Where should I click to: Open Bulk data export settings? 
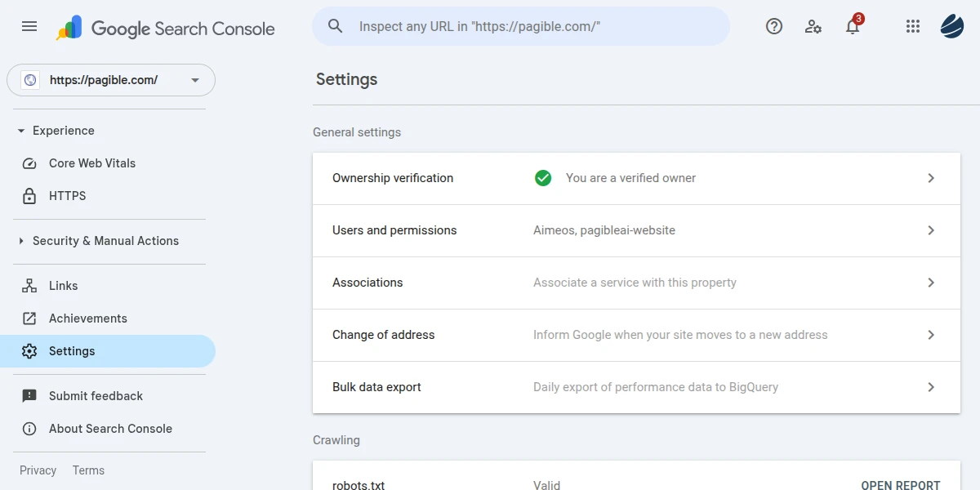(x=636, y=387)
